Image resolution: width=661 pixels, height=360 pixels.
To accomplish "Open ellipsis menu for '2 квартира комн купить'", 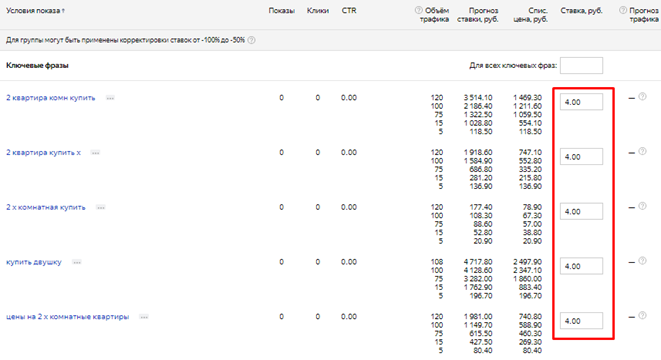I will coord(110,98).
